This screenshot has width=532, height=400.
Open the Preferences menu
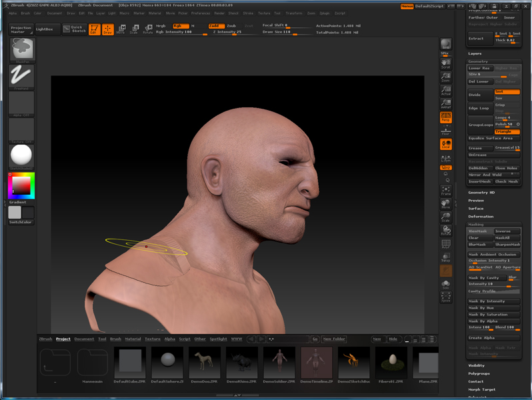coord(201,13)
